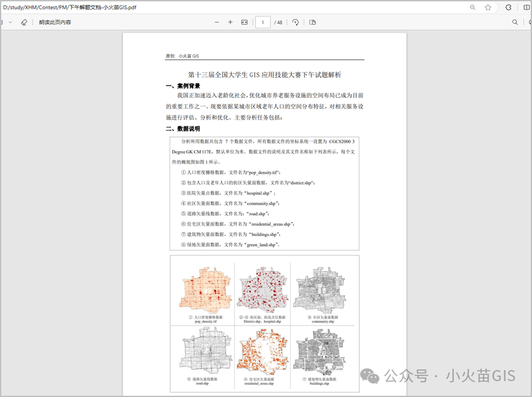Zoom out PDF with minus button
The height and width of the screenshot is (397, 532).
tap(217, 23)
